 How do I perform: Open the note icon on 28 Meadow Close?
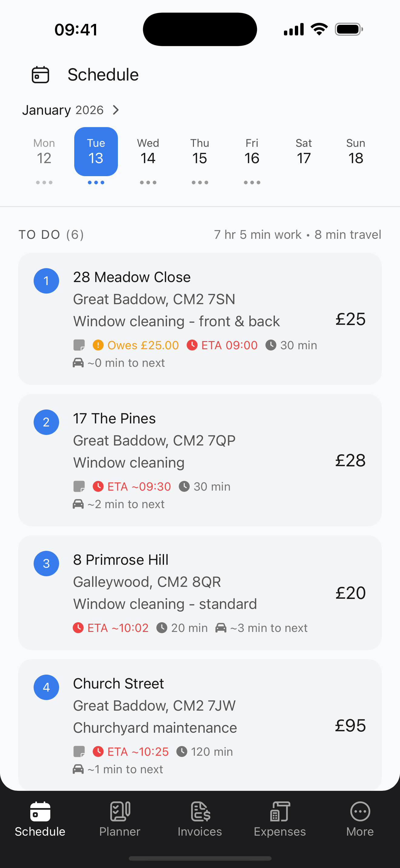click(x=79, y=345)
